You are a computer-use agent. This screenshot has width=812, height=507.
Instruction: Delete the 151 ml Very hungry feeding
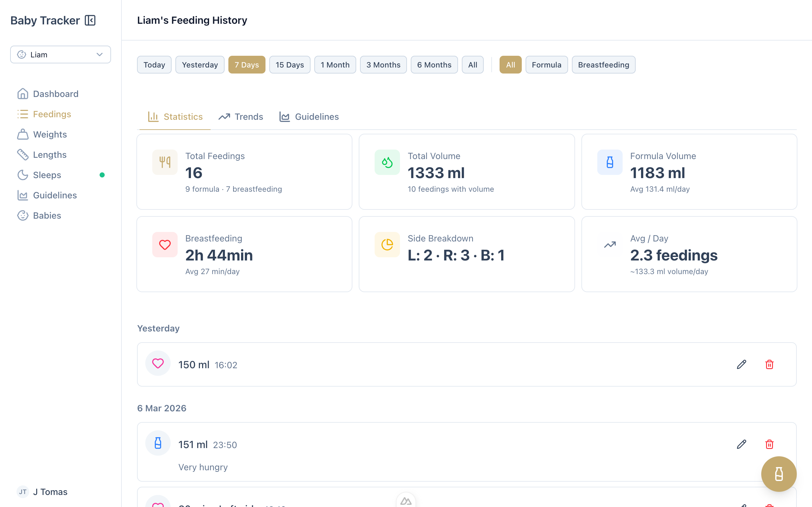769,444
